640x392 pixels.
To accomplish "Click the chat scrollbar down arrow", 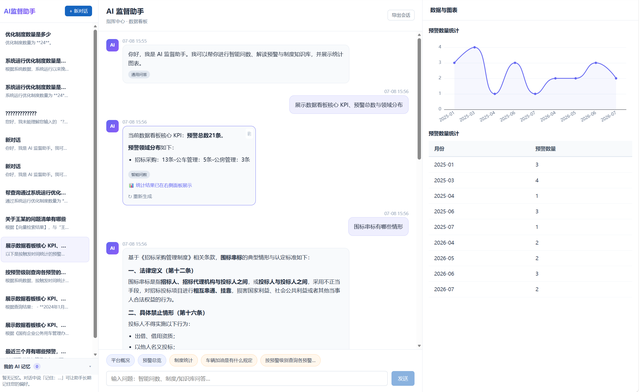I will click(419, 346).
